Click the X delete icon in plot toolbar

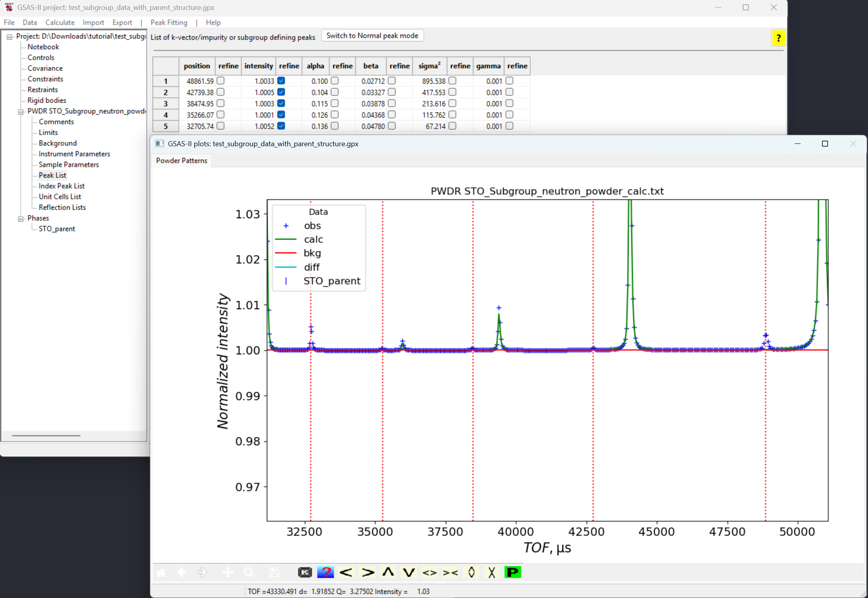(491, 572)
